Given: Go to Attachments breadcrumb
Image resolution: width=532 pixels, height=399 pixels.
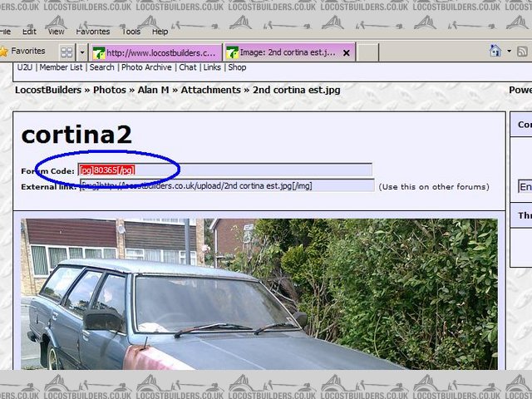Looking at the screenshot, I should click(x=210, y=90).
